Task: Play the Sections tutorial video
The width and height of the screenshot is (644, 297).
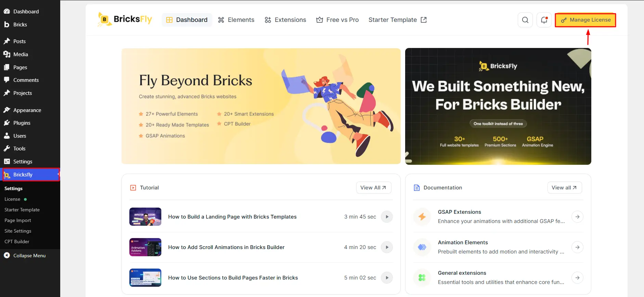Action: [x=387, y=278]
